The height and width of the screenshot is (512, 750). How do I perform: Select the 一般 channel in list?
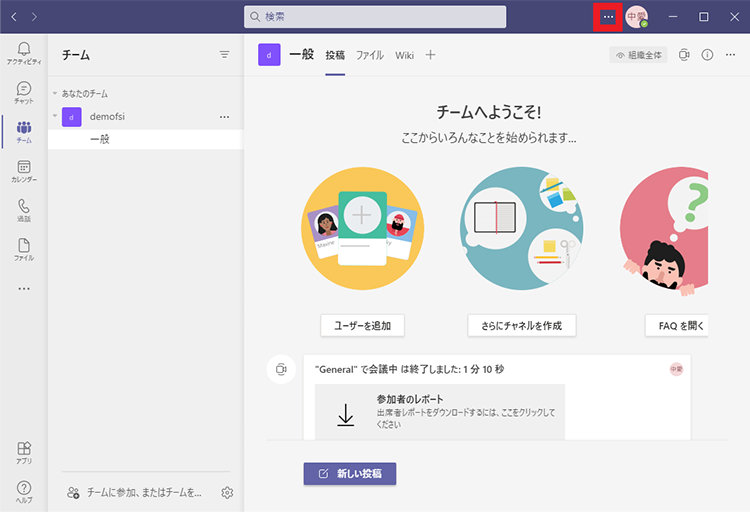[146, 139]
